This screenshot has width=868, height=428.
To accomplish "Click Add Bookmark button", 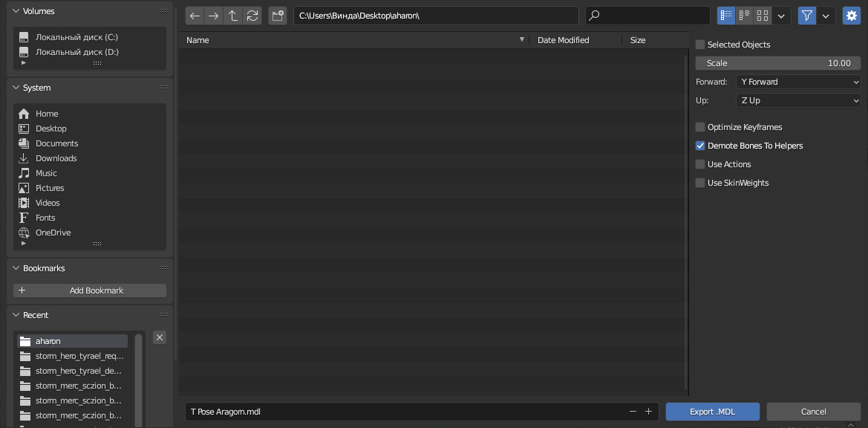I will coord(90,291).
